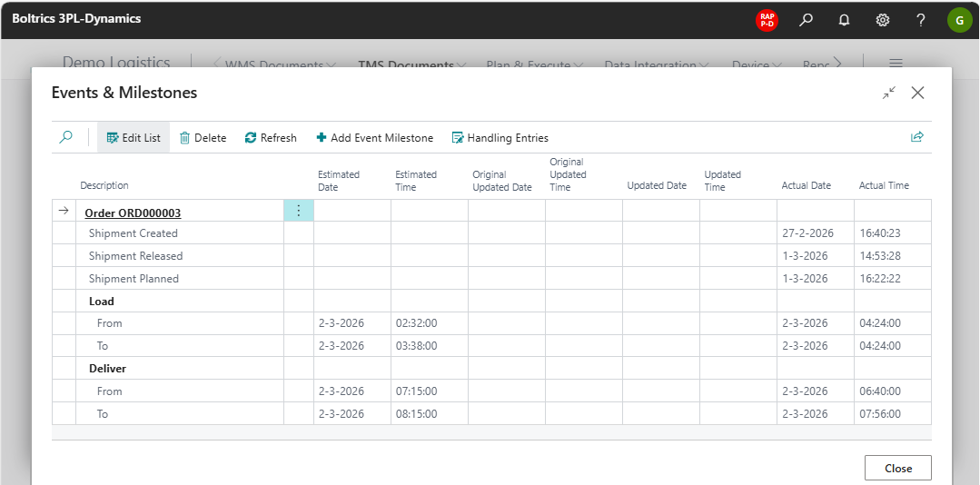Click the red RAP P-D environment badge
Image resolution: width=980 pixels, height=485 pixels.
(767, 19)
